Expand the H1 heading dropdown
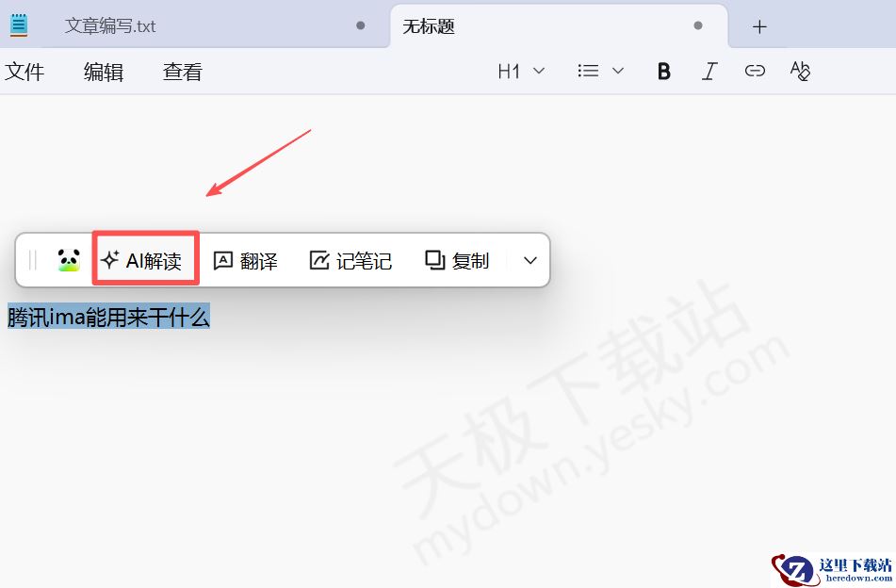 point(538,71)
